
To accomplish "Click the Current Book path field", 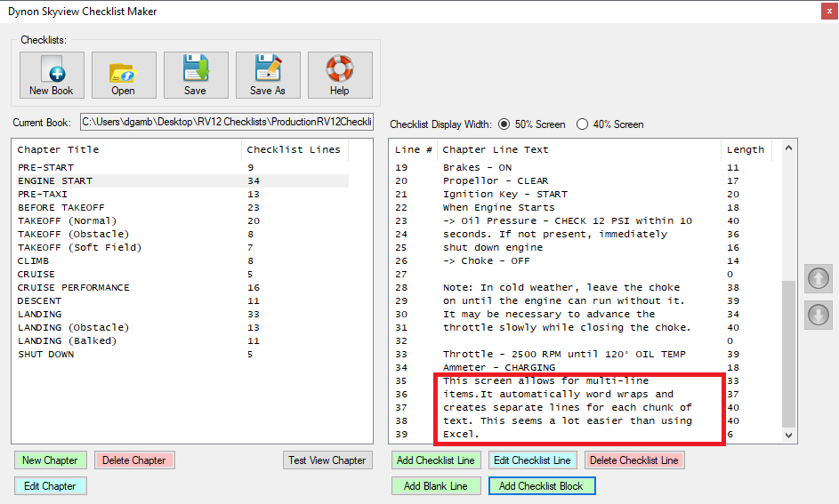I will (227, 122).
